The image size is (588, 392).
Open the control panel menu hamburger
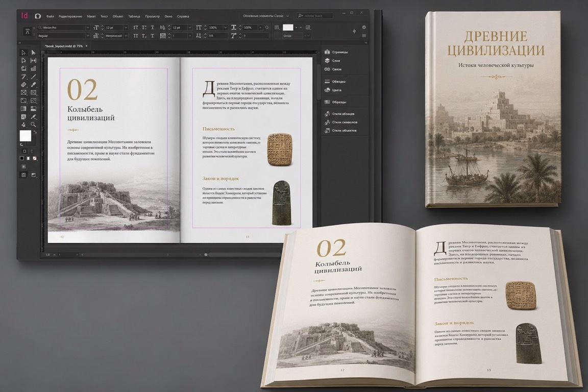click(x=364, y=36)
